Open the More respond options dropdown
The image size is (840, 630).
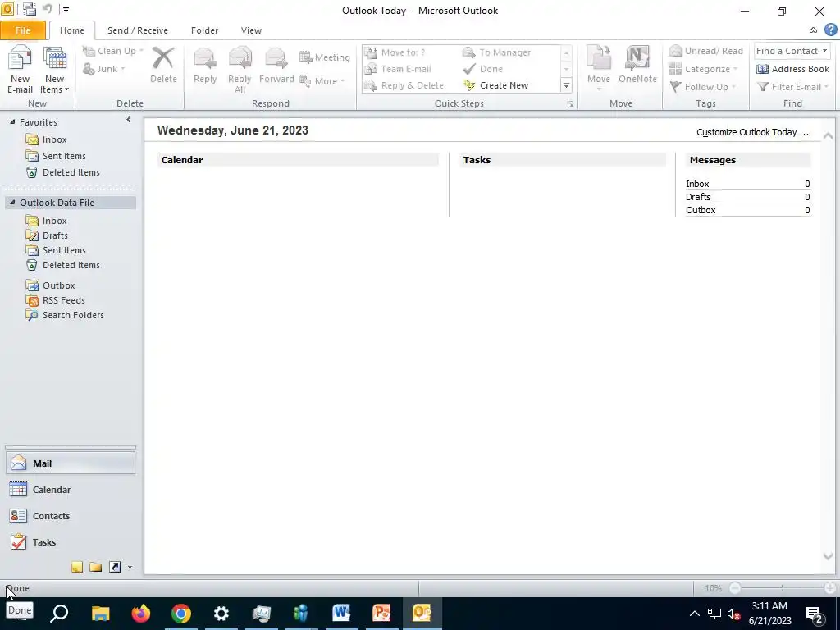coord(322,81)
